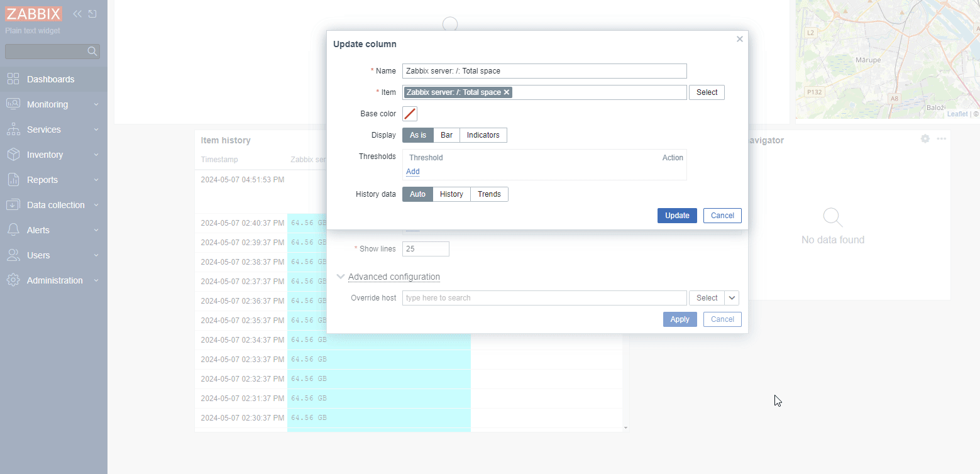Click the Override host search field

coord(544,298)
